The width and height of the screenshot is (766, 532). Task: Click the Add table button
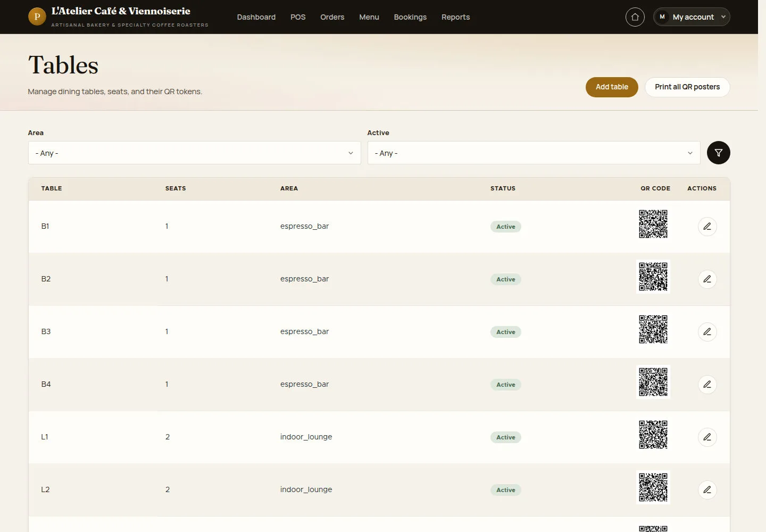[x=612, y=87]
